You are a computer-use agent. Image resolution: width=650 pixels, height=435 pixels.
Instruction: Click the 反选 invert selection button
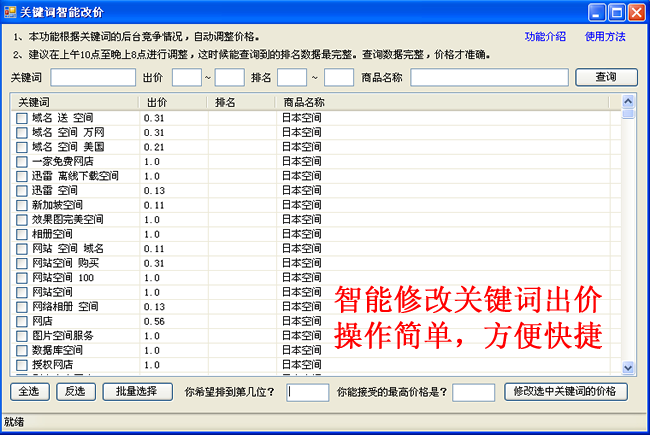tap(73, 391)
